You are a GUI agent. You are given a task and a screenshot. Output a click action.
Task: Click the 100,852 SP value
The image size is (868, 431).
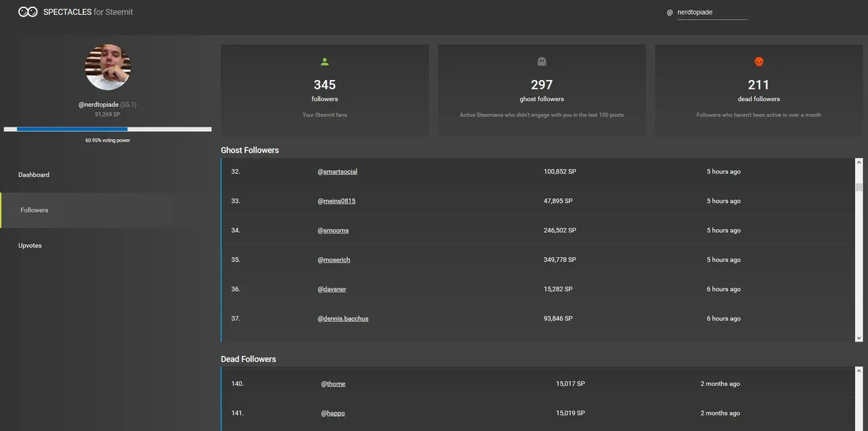560,172
